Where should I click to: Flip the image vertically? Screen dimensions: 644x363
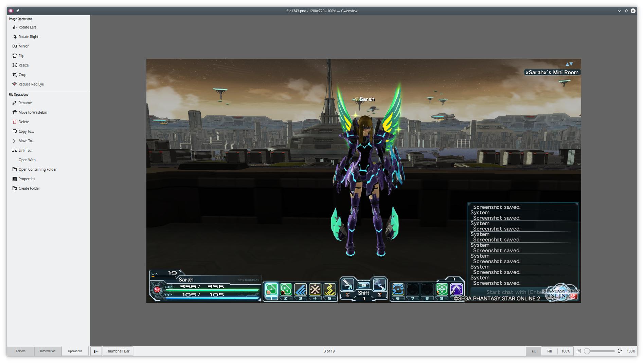(x=21, y=56)
